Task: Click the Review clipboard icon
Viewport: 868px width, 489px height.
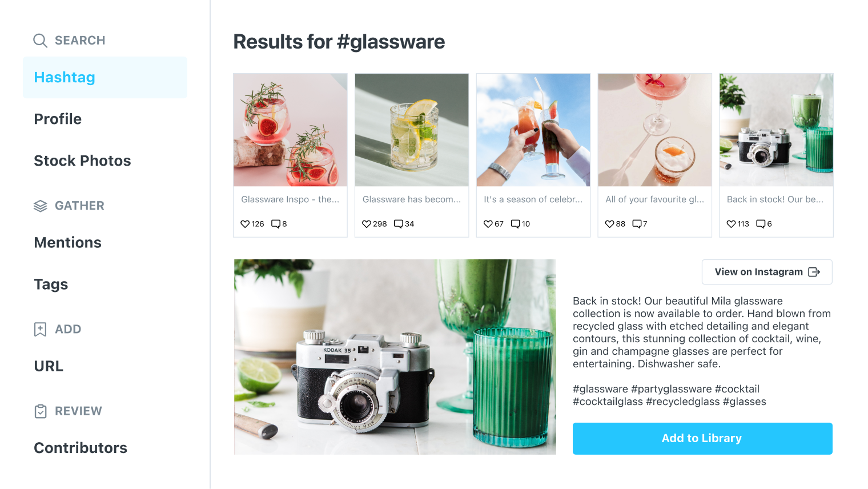Action: click(41, 411)
